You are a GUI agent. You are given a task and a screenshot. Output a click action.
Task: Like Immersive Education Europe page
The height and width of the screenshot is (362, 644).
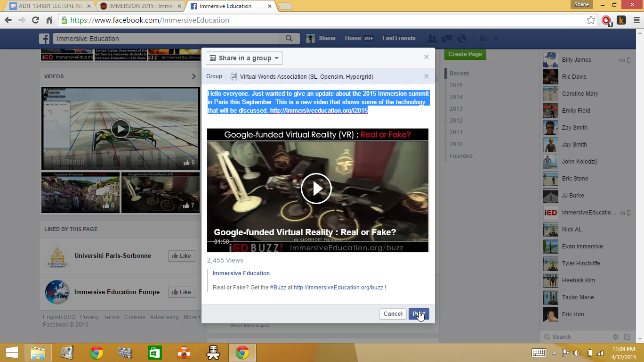[x=182, y=292]
